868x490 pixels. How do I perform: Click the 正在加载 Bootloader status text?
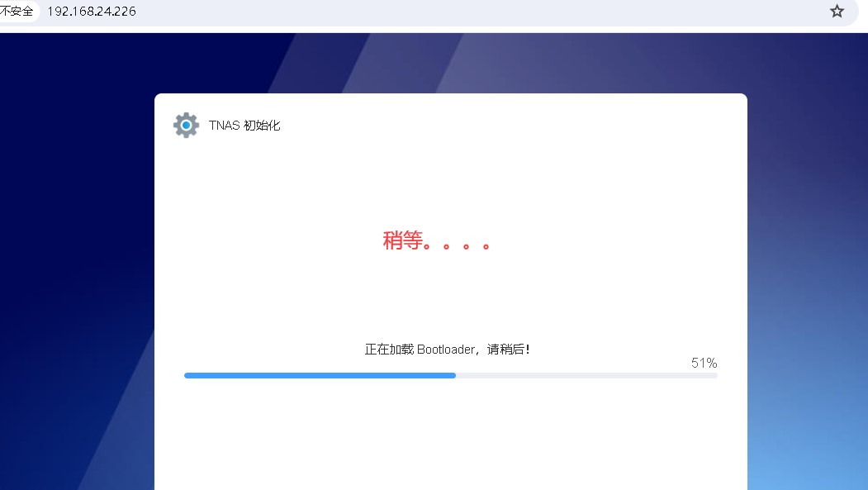[x=448, y=350]
